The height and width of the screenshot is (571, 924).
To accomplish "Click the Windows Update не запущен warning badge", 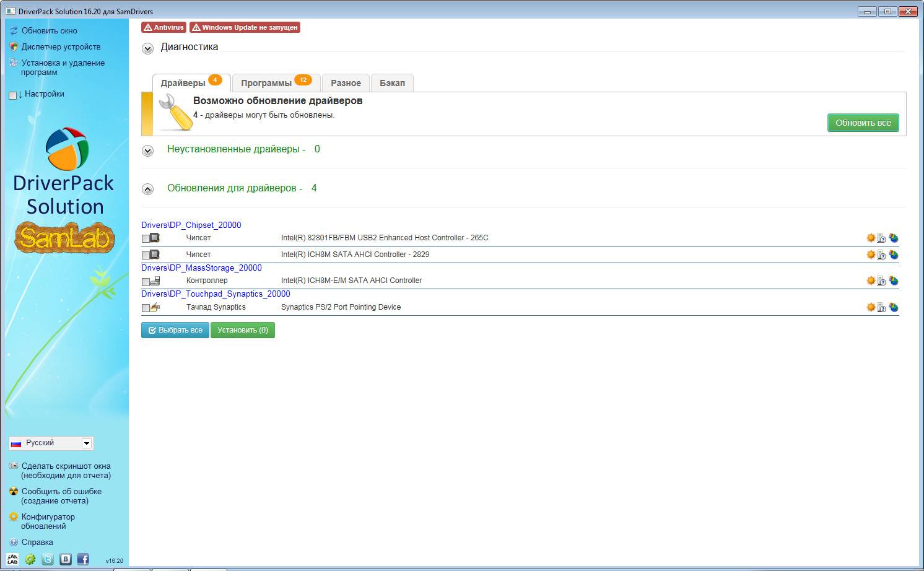I will tap(245, 27).
